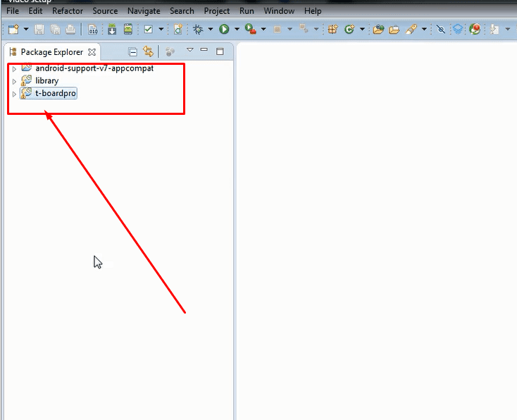This screenshot has width=517, height=420.
Task: Click the Run with external tools icon
Action: tap(251, 29)
